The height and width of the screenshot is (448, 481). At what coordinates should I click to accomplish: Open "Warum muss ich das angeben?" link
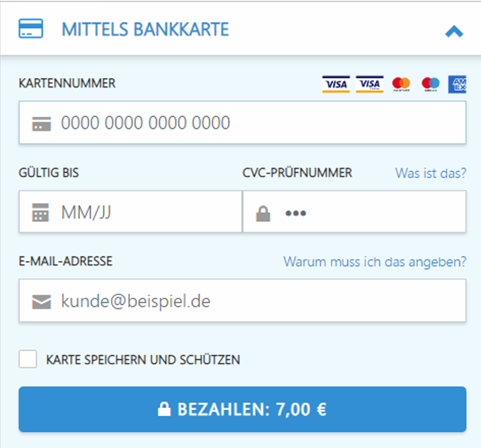point(375,261)
